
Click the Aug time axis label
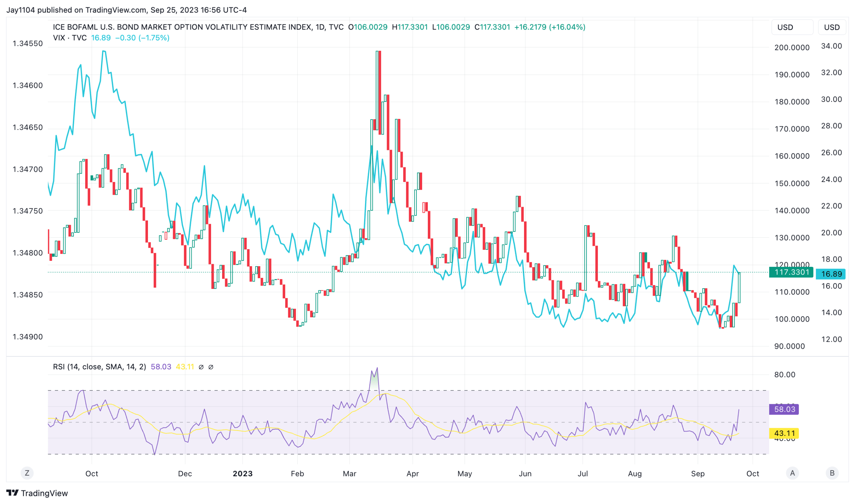[635, 473]
